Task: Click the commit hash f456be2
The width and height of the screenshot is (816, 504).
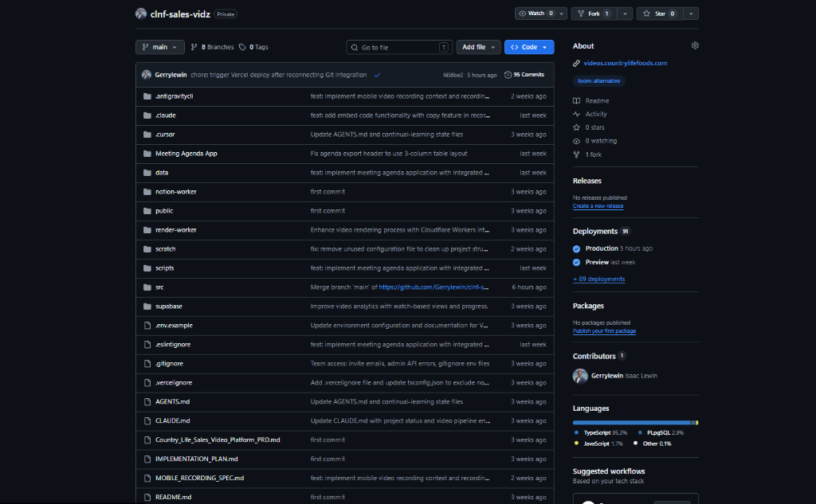Action: tap(453, 76)
